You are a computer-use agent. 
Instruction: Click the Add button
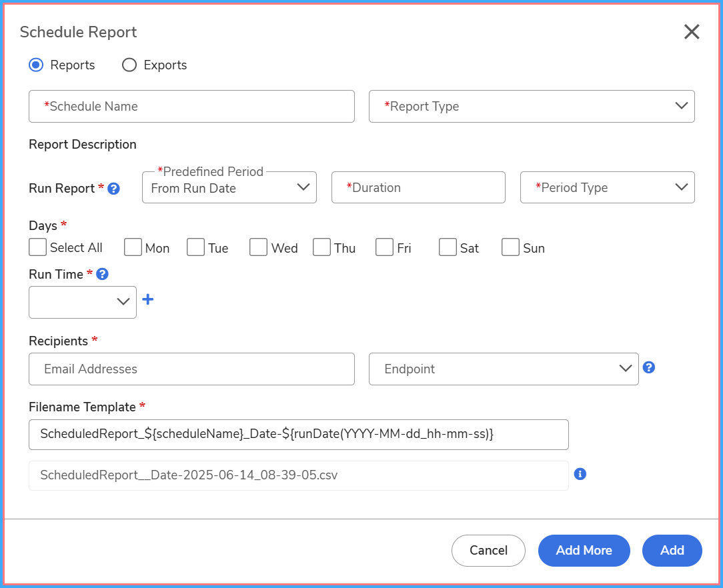pos(672,551)
